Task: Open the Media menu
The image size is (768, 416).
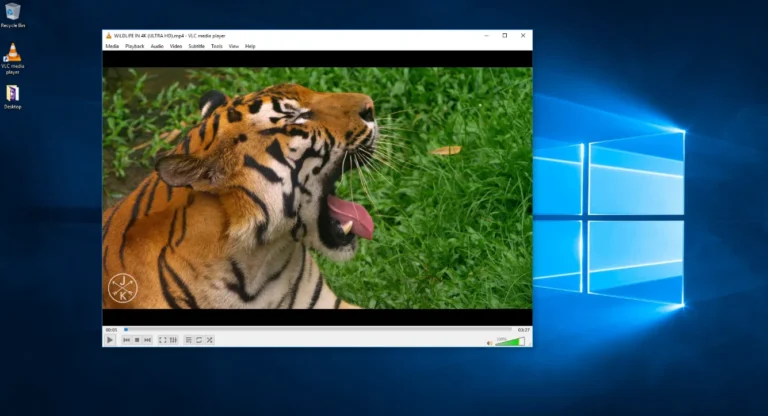Action: [112, 46]
